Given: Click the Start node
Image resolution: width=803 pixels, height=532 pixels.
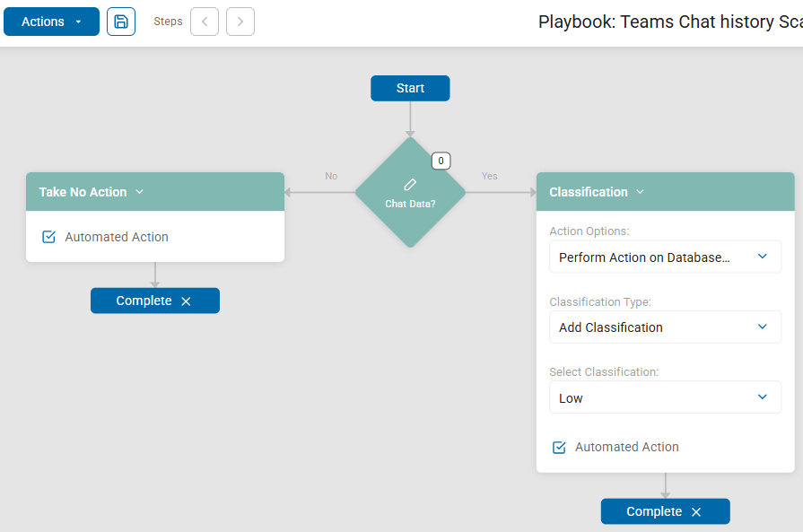Looking at the screenshot, I should click(410, 88).
